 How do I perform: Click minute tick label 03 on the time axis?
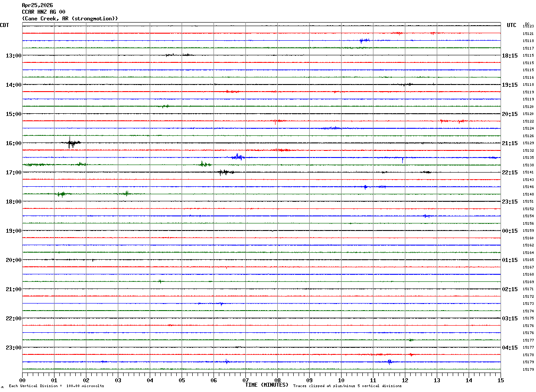[118, 380]
